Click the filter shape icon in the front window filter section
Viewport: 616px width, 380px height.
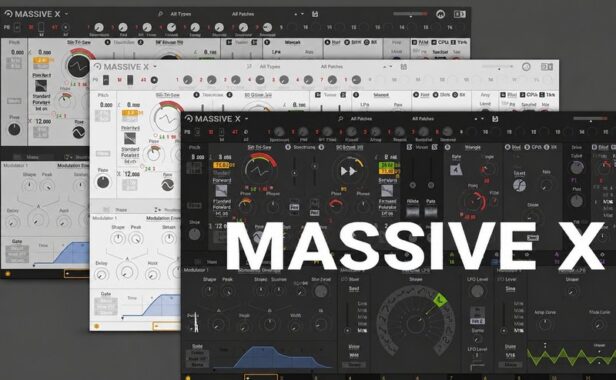click(x=456, y=170)
